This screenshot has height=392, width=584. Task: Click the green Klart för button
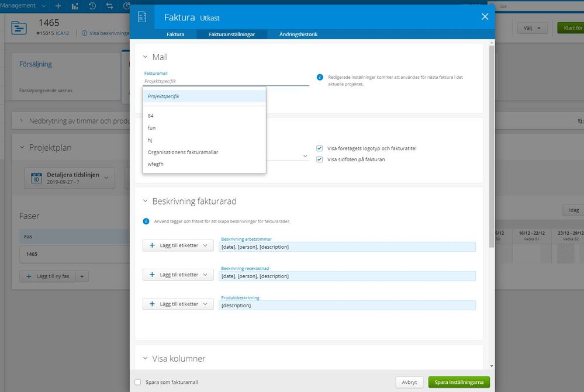tap(571, 28)
